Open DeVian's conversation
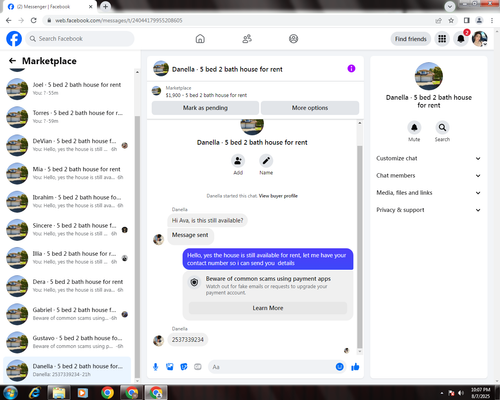 click(x=67, y=145)
